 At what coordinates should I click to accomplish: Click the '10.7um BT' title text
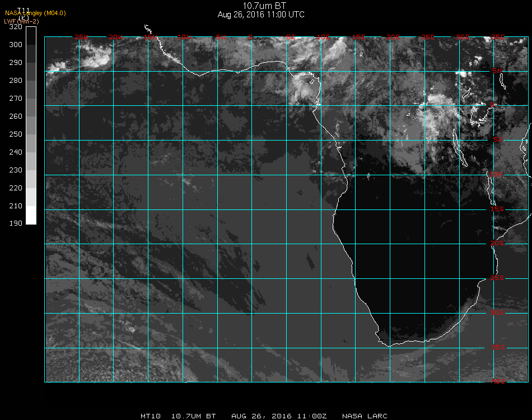point(264,6)
